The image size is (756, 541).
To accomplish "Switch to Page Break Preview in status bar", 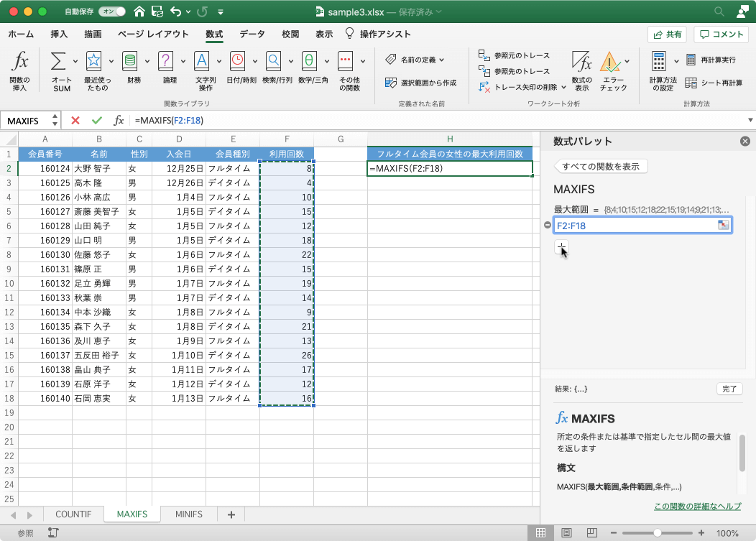I will click(x=592, y=533).
